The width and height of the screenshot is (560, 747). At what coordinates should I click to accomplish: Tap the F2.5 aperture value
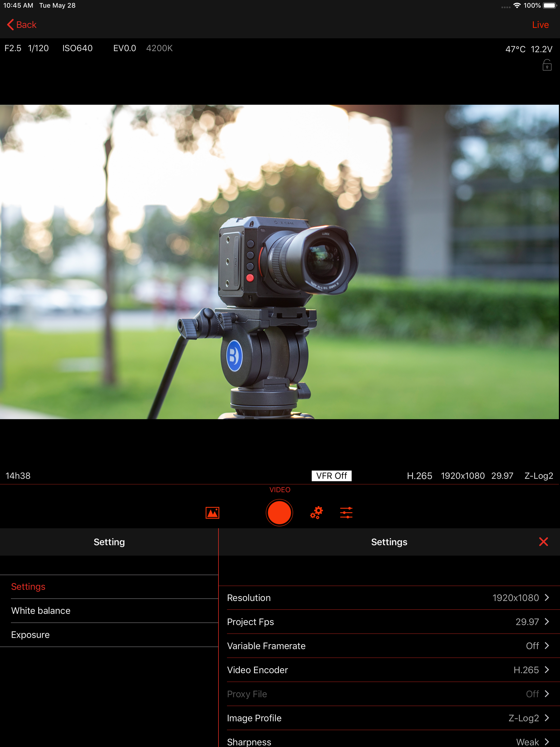pos(13,48)
